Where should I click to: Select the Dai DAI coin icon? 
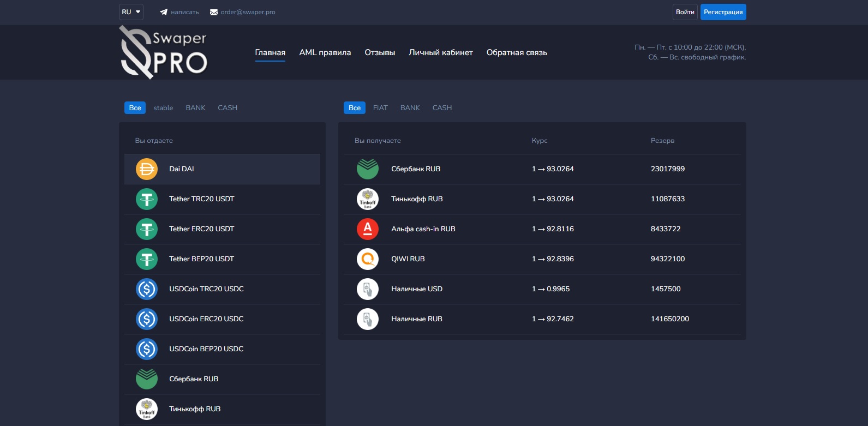click(x=147, y=169)
